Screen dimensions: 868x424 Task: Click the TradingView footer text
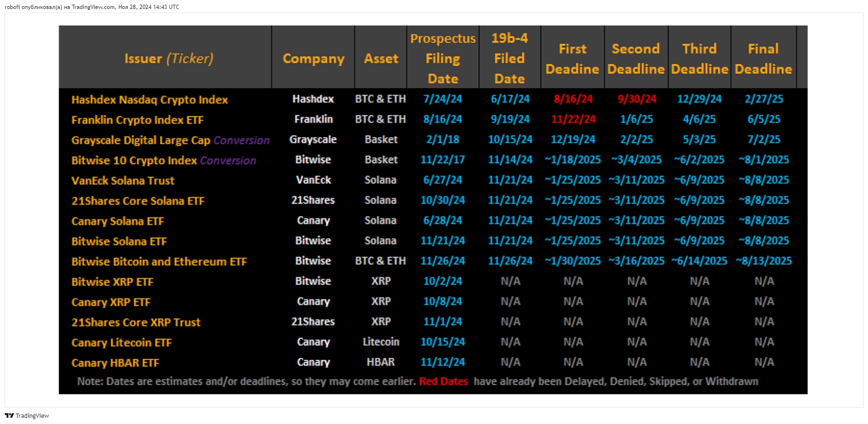point(32,416)
